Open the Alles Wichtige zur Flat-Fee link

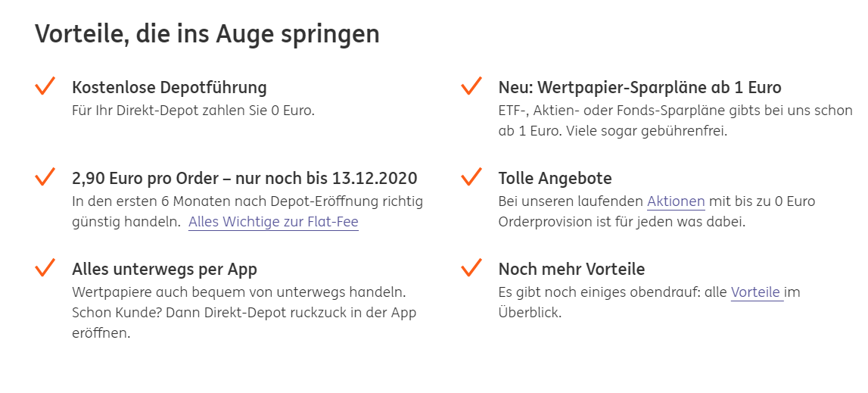click(273, 222)
